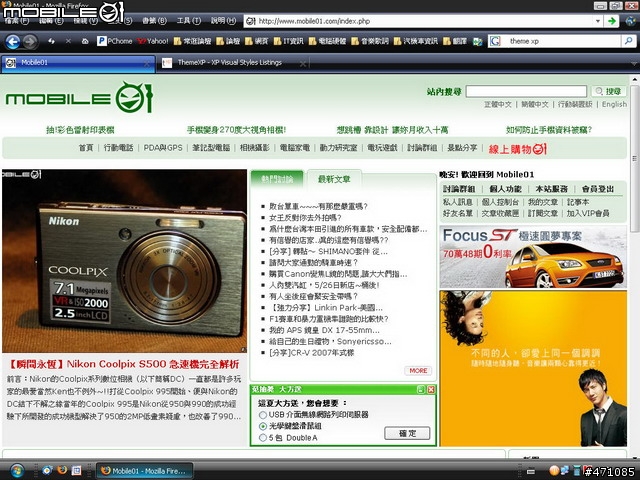Switch to the 熱門討論 tab
Screen dimensions: 640x480
click(277, 179)
